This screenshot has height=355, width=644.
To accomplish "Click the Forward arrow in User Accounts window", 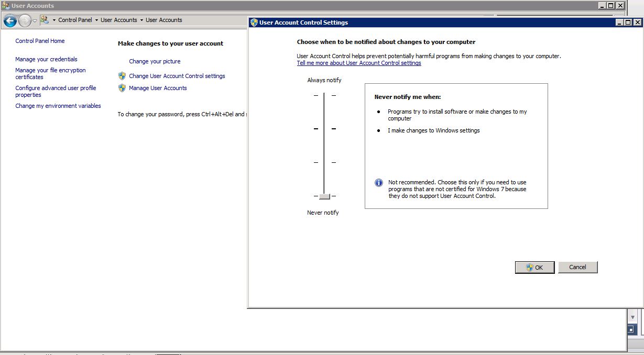I will click(25, 20).
